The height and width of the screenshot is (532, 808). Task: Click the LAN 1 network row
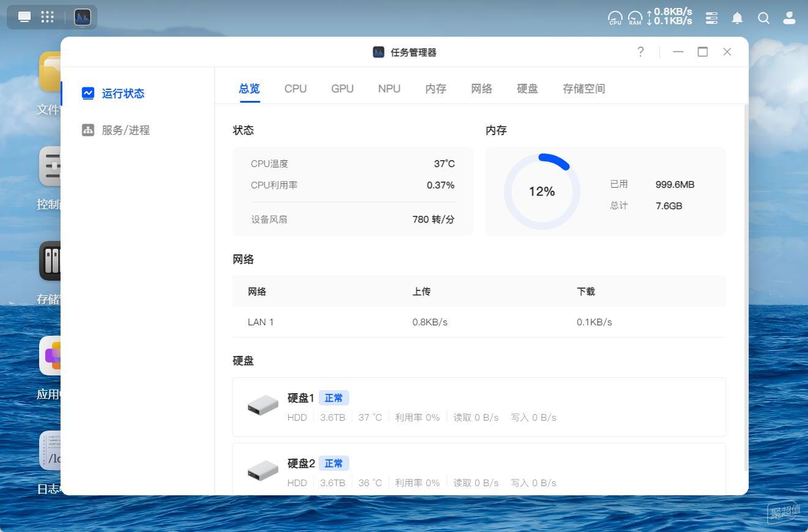pyautogui.click(x=479, y=322)
